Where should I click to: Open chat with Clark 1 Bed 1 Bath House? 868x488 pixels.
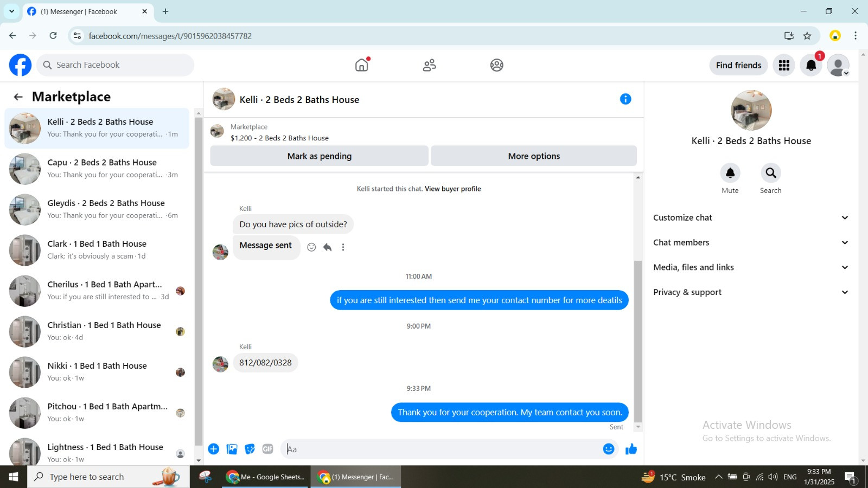(x=97, y=250)
